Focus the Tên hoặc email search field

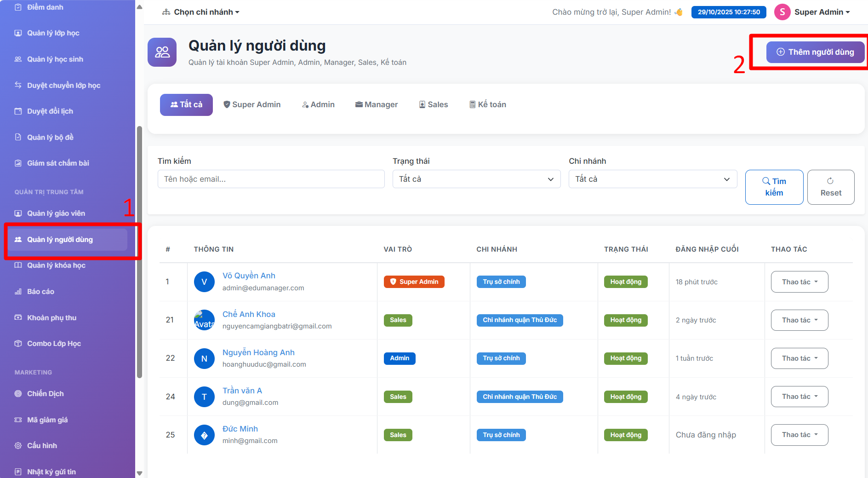271,179
